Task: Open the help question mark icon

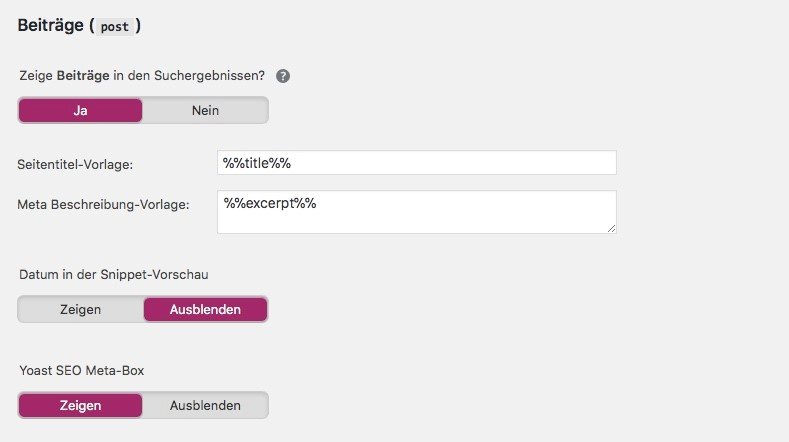Action: (283, 76)
